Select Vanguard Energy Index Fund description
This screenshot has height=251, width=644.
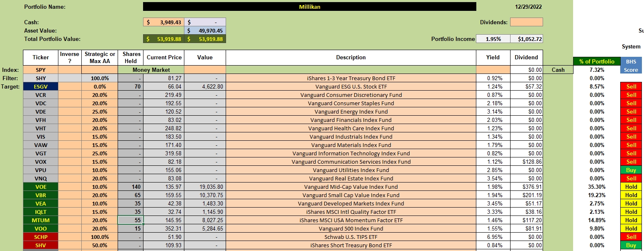click(351, 112)
